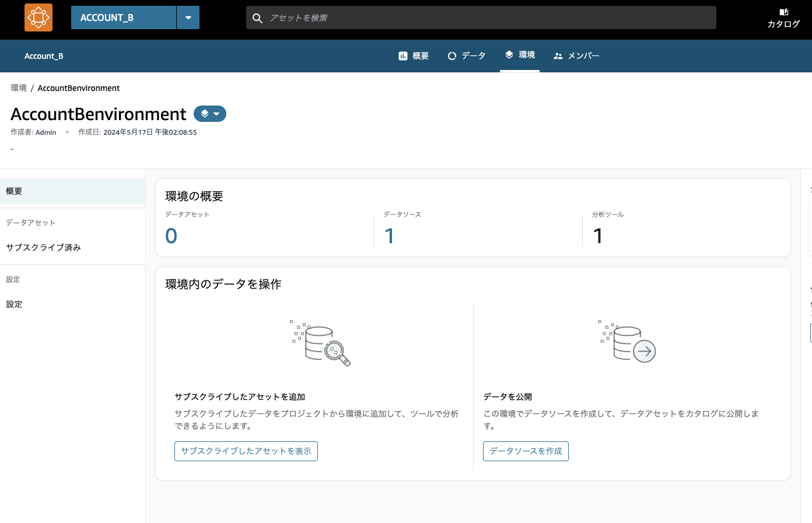Click the environment layers badge beside the title
812x523 pixels.
[x=205, y=114]
